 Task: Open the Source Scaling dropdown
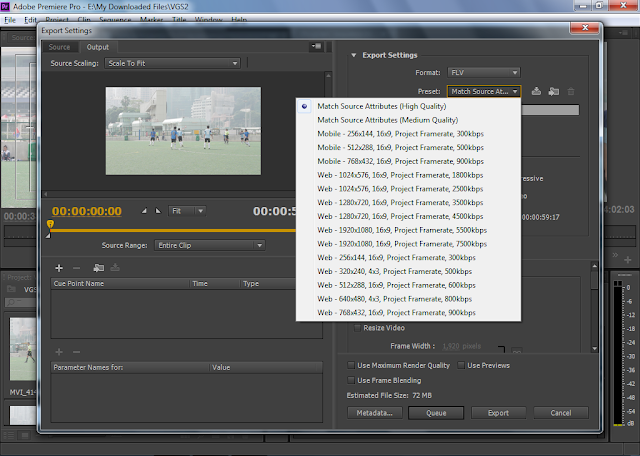172,63
